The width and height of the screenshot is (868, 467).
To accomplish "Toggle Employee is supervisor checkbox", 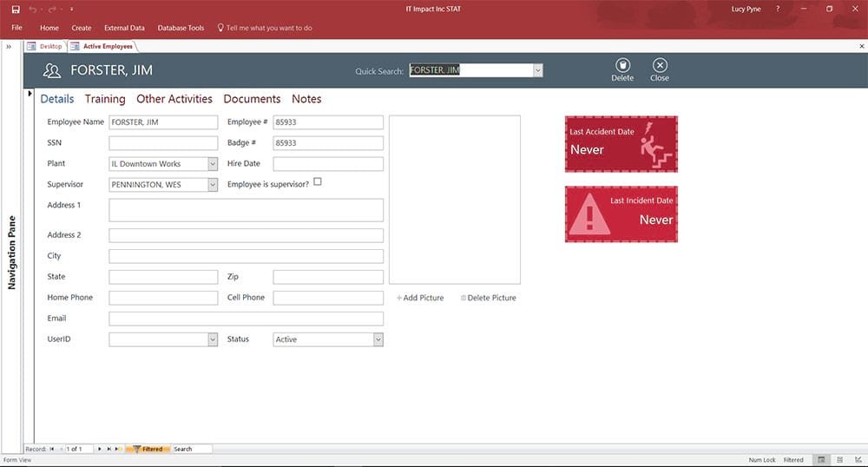I will (x=317, y=181).
